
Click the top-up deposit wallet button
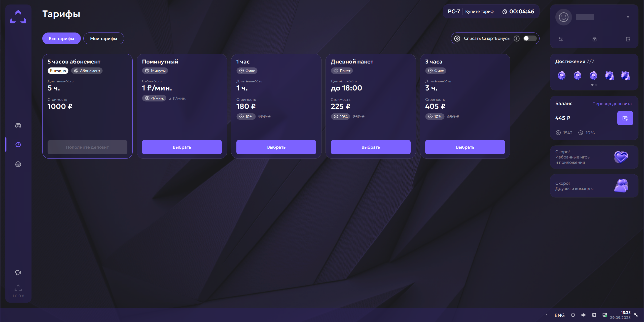point(625,118)
